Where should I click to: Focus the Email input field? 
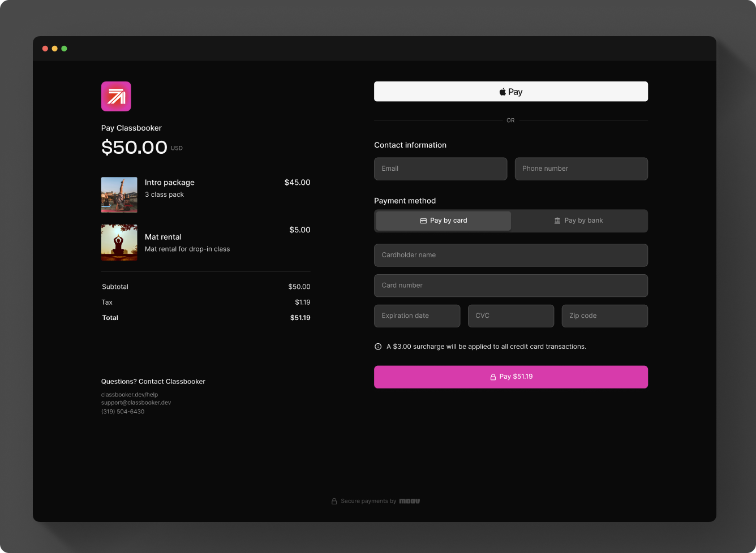click(441, 169)
